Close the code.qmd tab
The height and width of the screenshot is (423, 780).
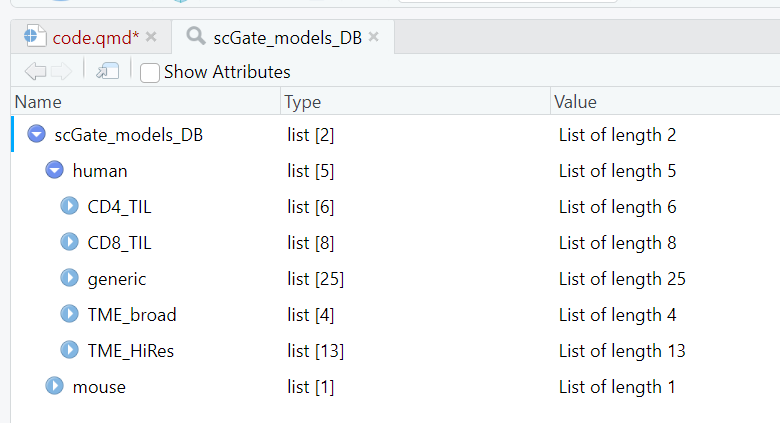151,37
